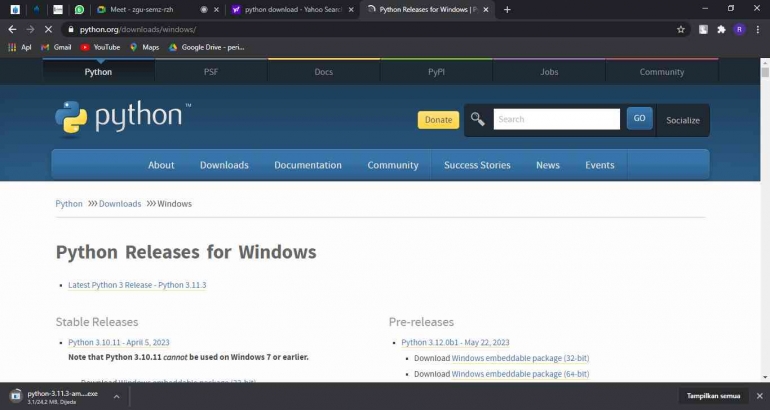Close the Meet tab
The height and width of the screenshot is (410, 770).
216,9
